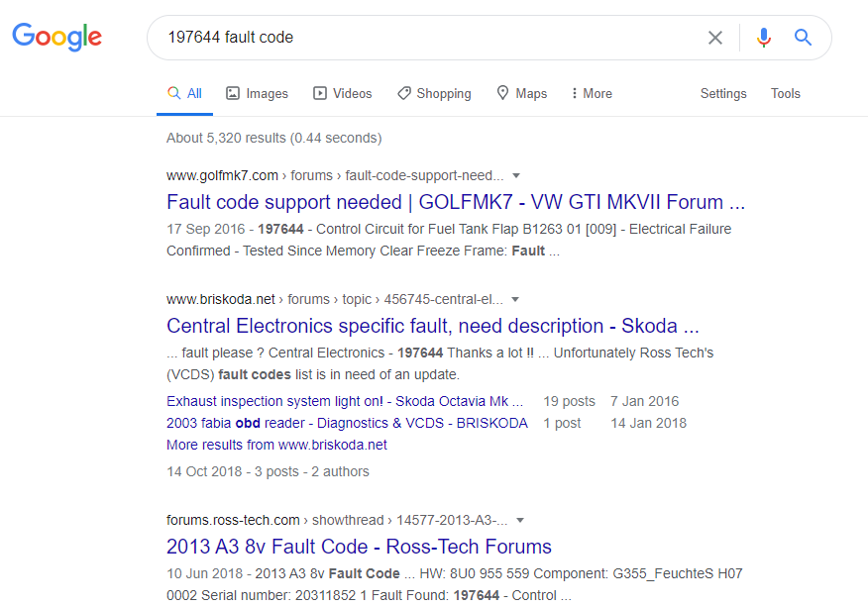This screenshot has width=868, height=607.
Task: Open Exhaust inspection system light on link
Action: [345, 401]
